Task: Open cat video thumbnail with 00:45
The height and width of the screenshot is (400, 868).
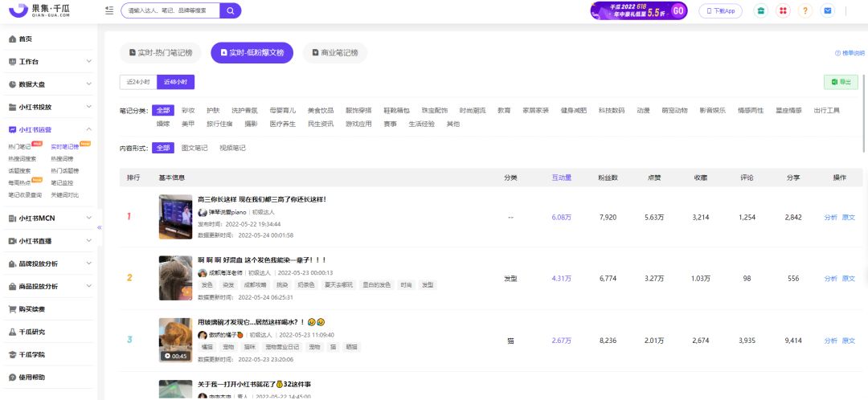Action: tap(175, 341)
